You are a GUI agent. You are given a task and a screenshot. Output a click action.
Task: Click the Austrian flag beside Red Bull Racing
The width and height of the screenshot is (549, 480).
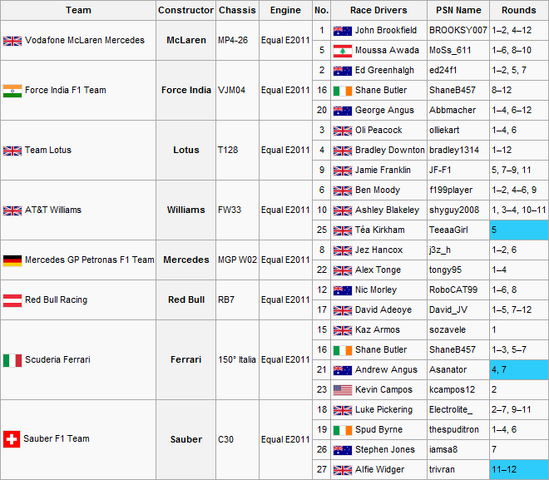(12, 300)
